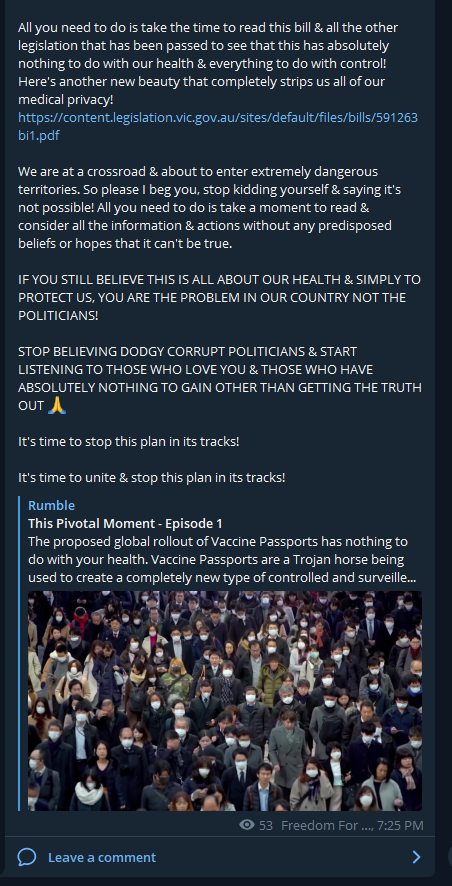Click the eye views icon
The image size is (452, 886).
click(x=247, y=825)
